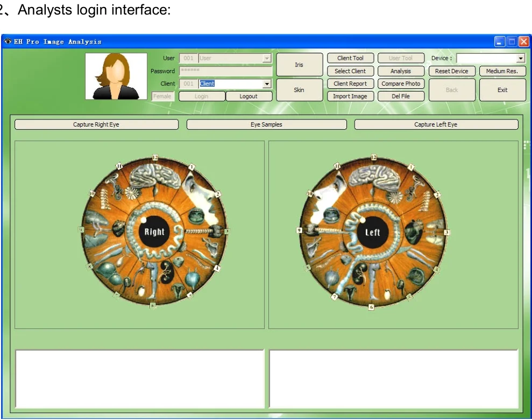The image size is (532, 420).
Task: Open the Skin mode
Action: (x=299, y=90)
